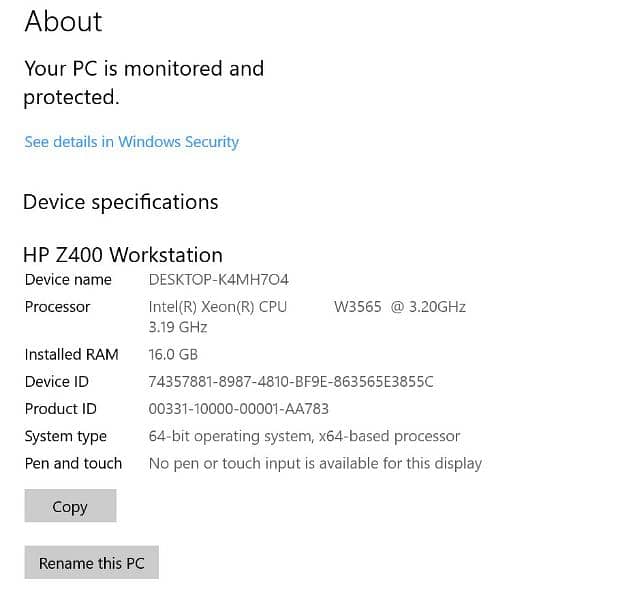635x600 pixels.
Task: Click the Copy button
Action: coord(70,506)
